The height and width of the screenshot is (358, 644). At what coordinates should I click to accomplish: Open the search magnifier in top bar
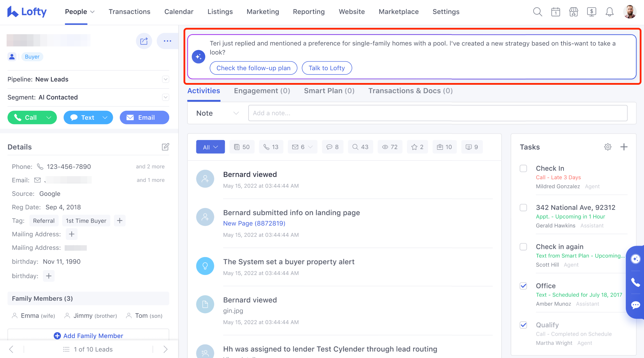(x=537, y=12)
